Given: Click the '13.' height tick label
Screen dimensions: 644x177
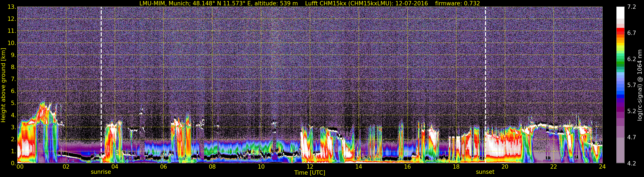Looking at the screenshot, I should 12,7.
